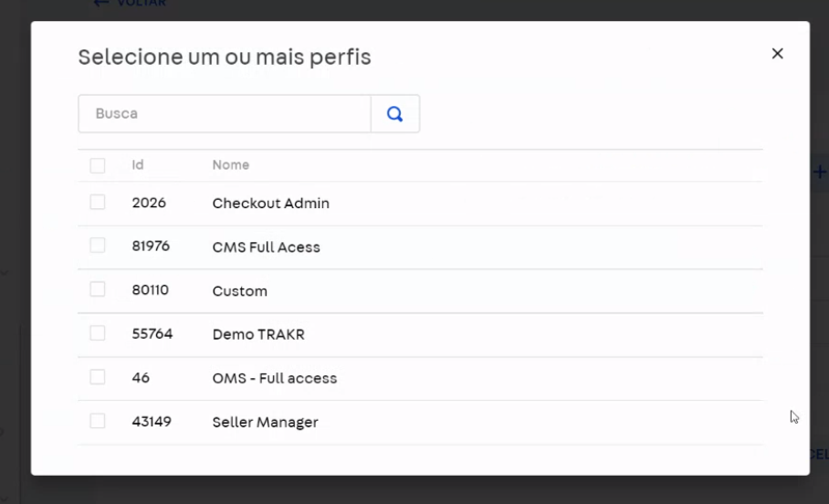Toggle the Demo TRAKR checkbox
Viewport: 829px width, 504px height.
[x=98, y=333]
